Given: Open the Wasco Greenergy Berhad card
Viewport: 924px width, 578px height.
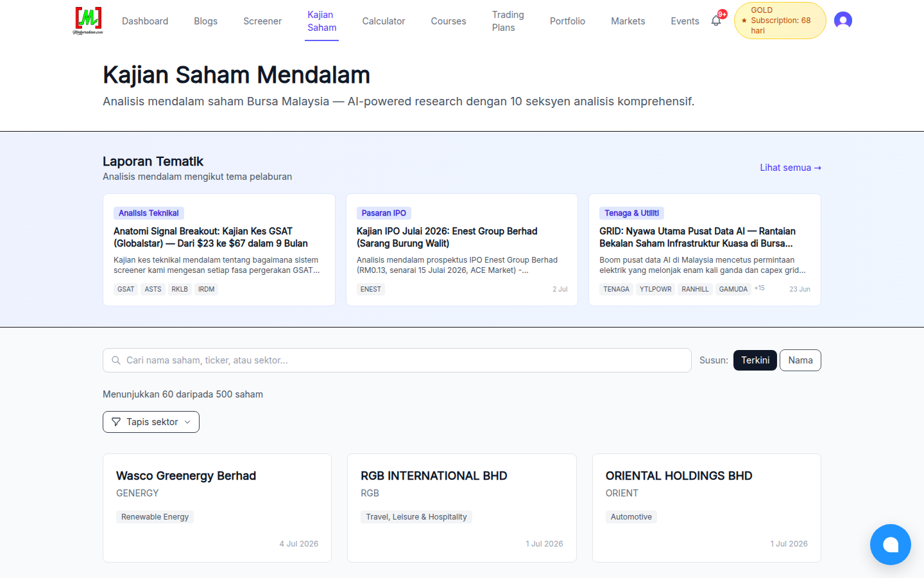Looking at the screenshot, I should 217,508.
